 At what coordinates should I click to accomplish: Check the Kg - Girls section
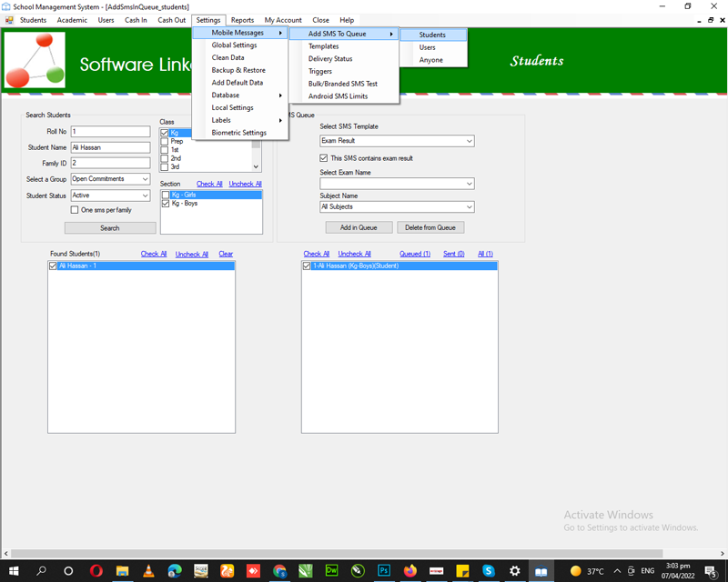pos(165,195)
